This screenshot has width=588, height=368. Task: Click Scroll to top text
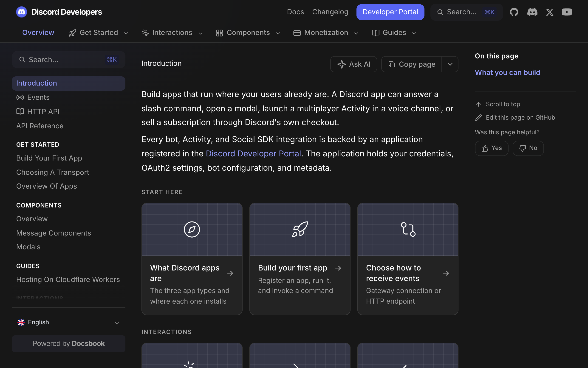click(x=503, y=104)
